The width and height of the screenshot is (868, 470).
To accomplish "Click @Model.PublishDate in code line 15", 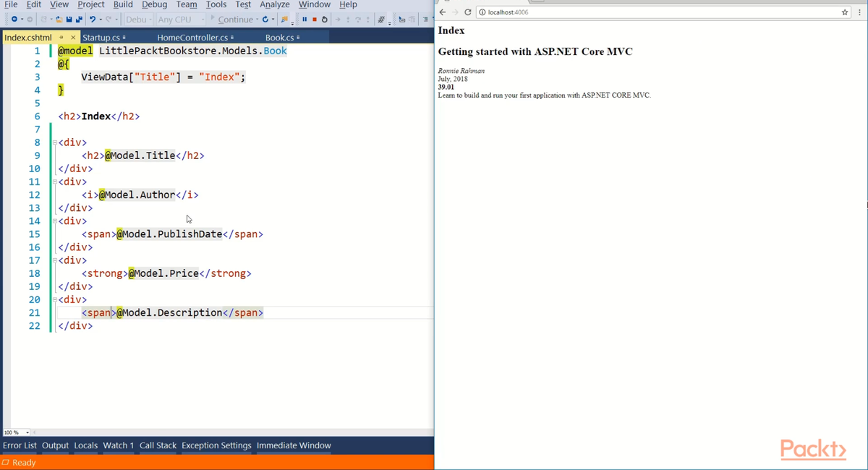I will point(169,234).
